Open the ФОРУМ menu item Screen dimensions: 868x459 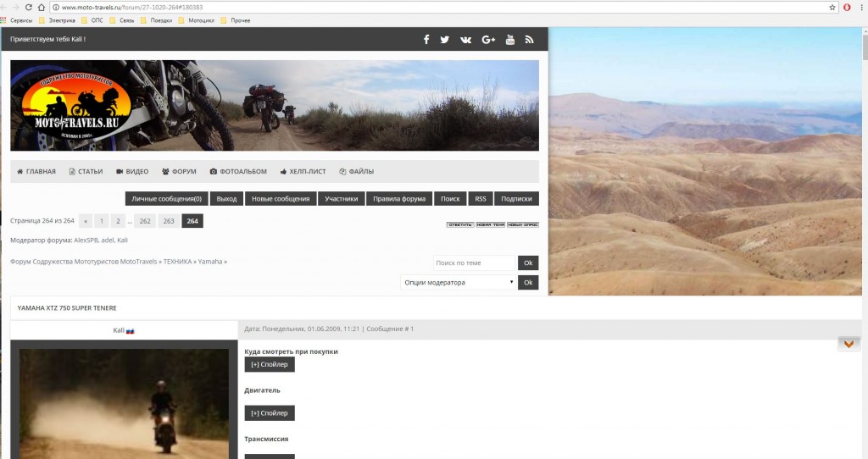(179, 171)
